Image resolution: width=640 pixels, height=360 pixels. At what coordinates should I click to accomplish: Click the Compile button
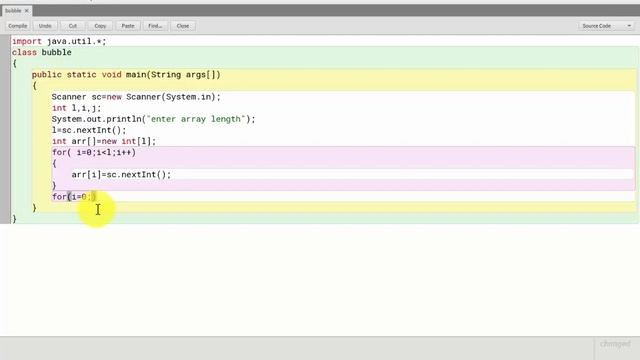[18, 26]
